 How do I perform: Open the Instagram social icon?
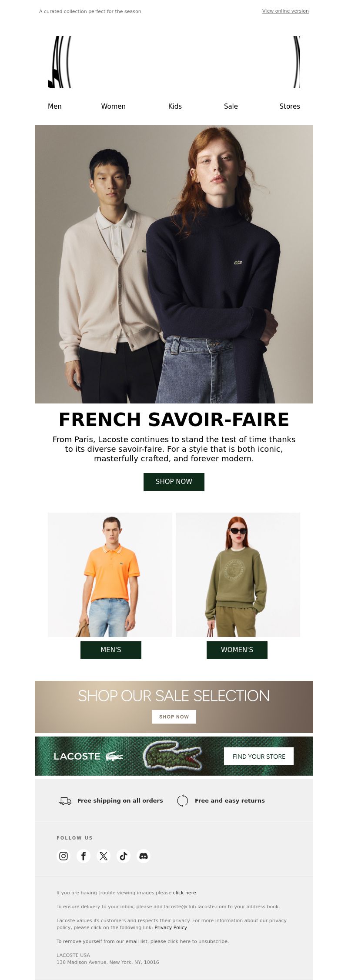(x=64, y=856)
